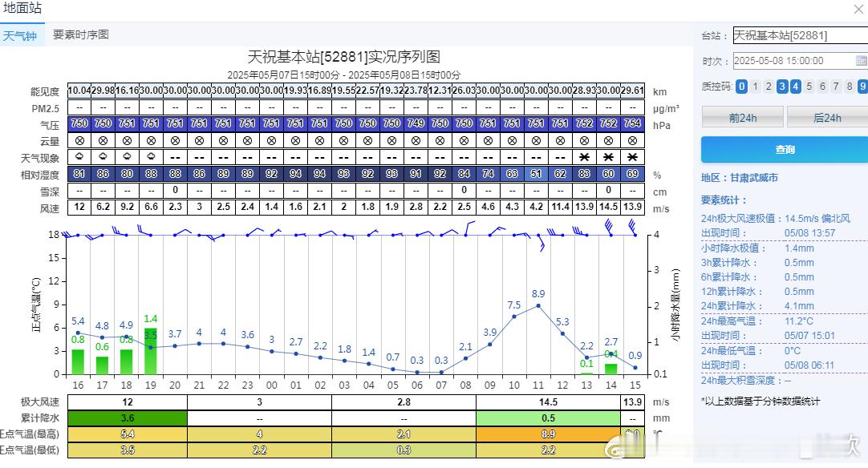
Task: Click the 5.4 cell in the highest temperature row
Action: pyautogui.click(x=128, y=434)
